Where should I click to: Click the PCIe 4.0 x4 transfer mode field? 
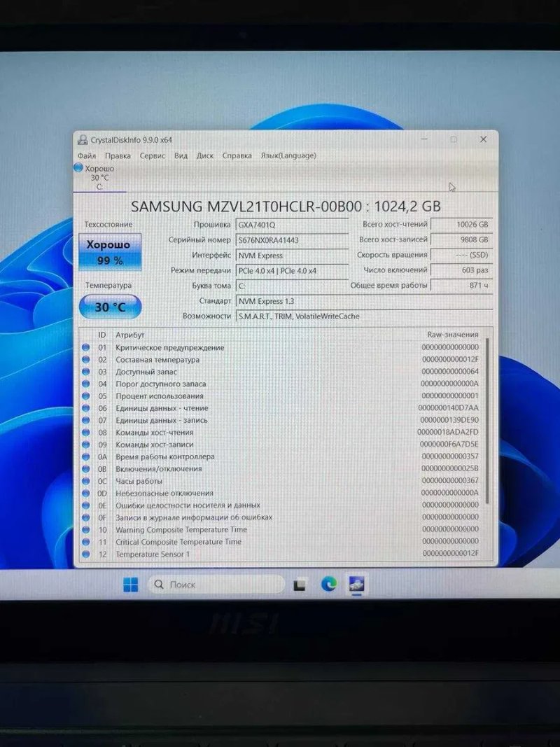point(291,271)
